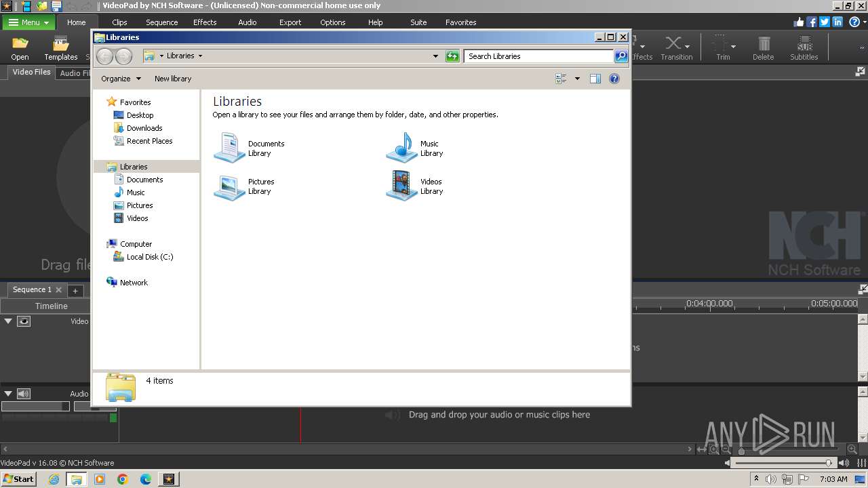The height and width of the screenshot is (488, 868).
Task: Click the New library button
Action: pos(173,79)
